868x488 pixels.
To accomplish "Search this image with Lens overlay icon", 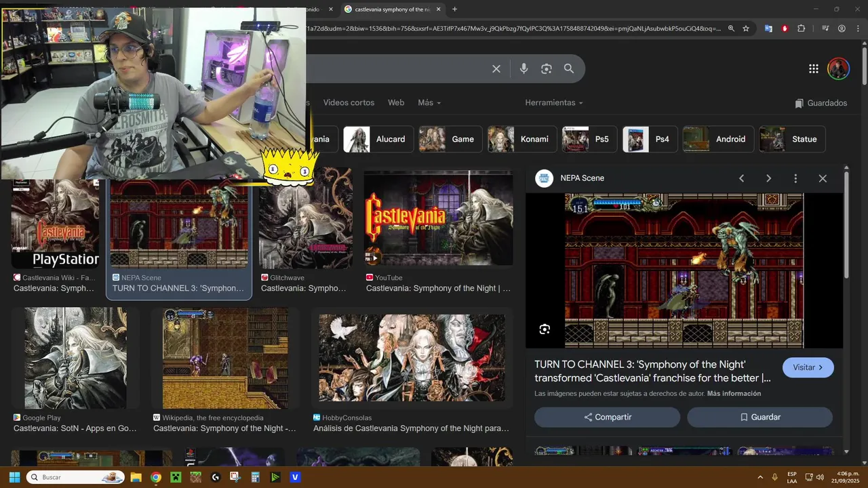I will pos(545,329).
